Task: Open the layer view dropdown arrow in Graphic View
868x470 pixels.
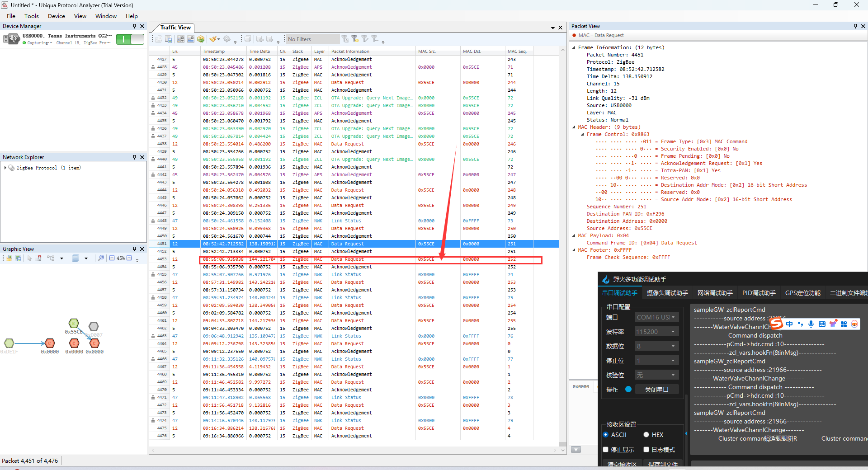Action: [86, 258]
